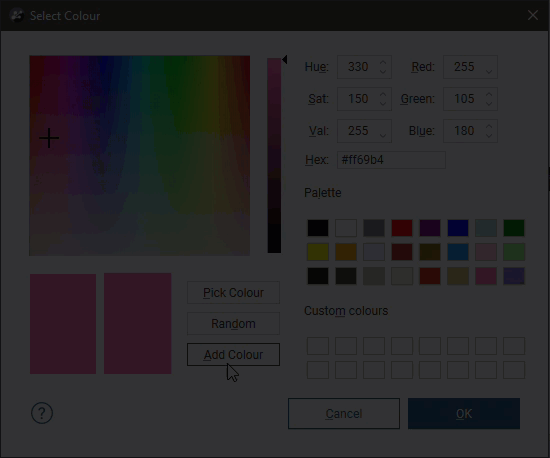Click the Red value input field
The image size is (550, 458).
point(470,67)
